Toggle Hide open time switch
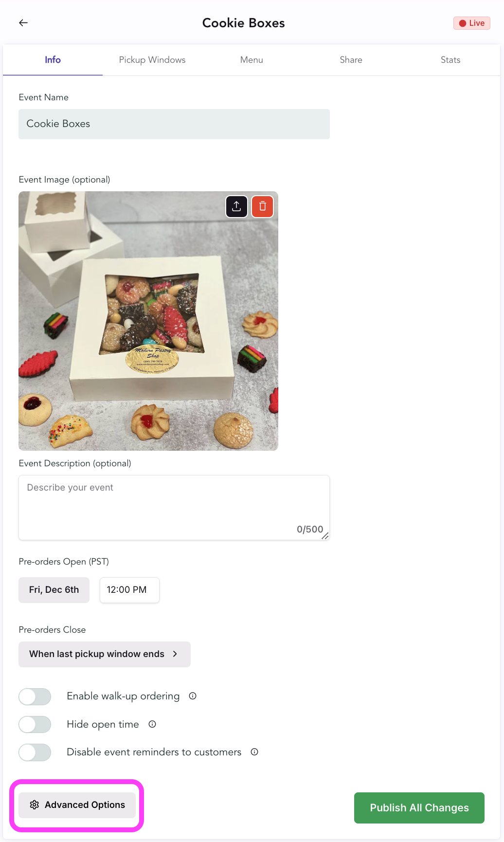Screen dimensions: 504x842 (35, 724)
